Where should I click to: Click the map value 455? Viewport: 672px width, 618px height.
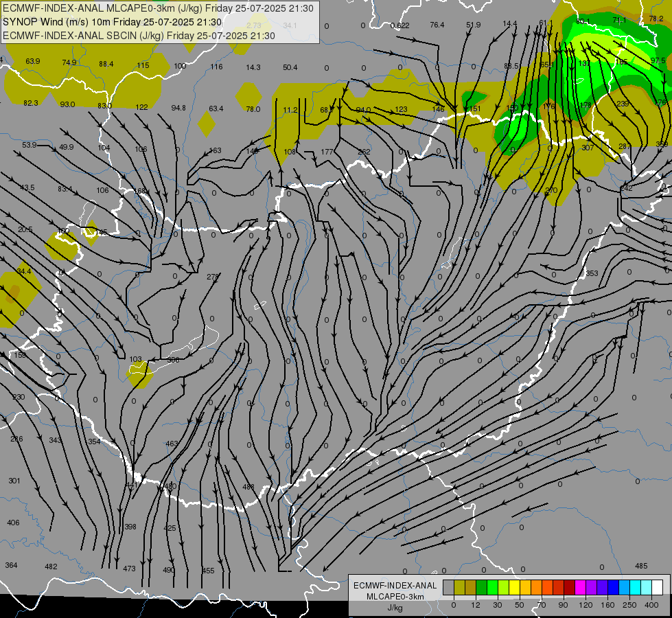point(208,571)
